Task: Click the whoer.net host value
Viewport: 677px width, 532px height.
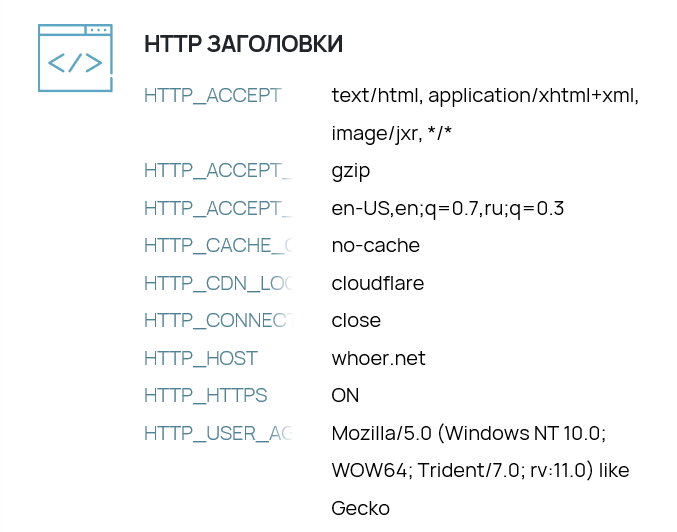Action: (376, 358)
